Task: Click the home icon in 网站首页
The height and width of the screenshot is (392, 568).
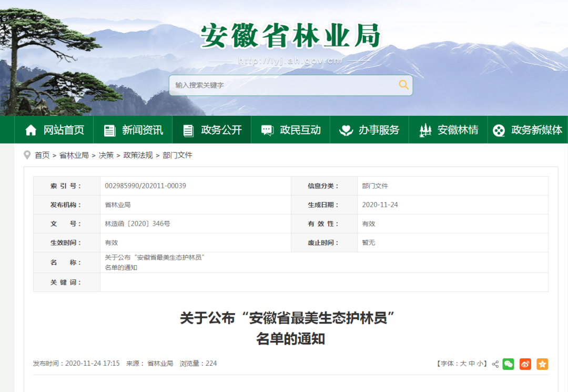Action: [31, 130]
